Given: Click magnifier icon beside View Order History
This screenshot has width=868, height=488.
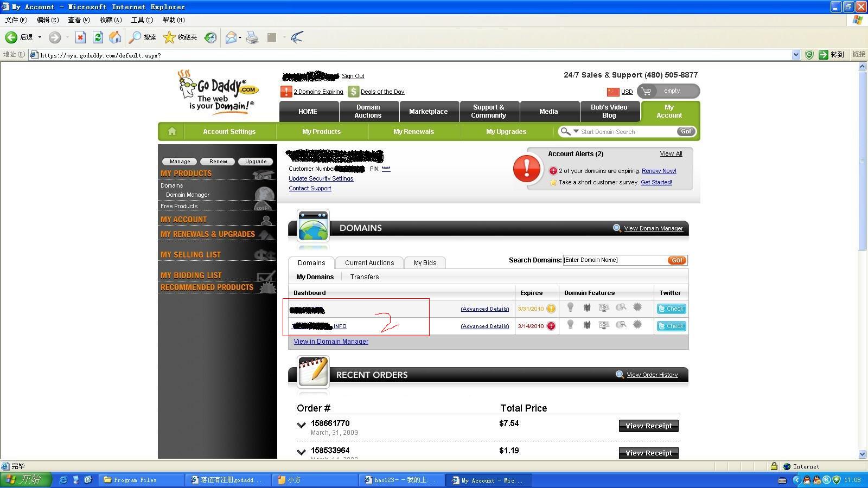Looking at the screenshot, I should coord(620,375).
